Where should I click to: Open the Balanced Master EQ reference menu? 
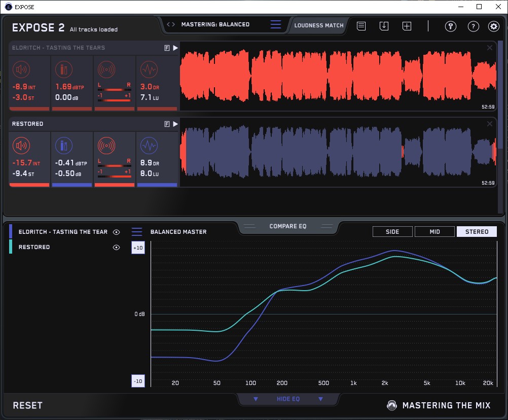pos(137,232)
